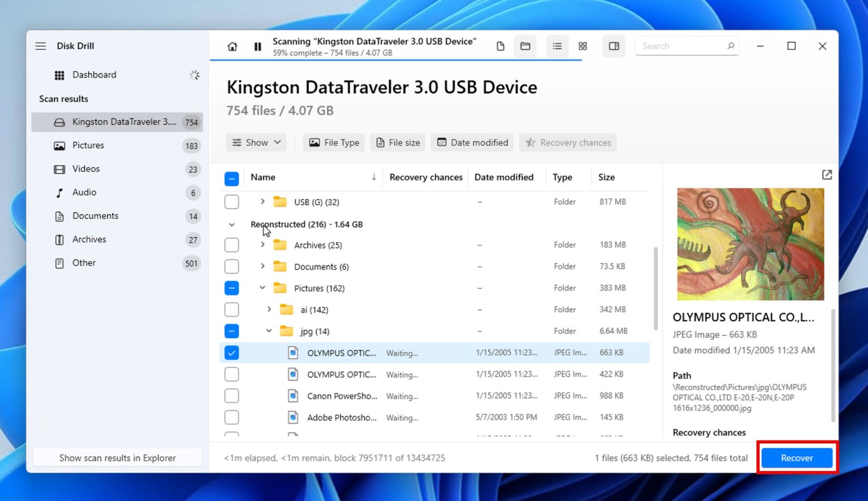This screenshot has width=868, height=501.
Task: Open the Show dropdown
Action: pyautogui.click(x=255, y=142)
